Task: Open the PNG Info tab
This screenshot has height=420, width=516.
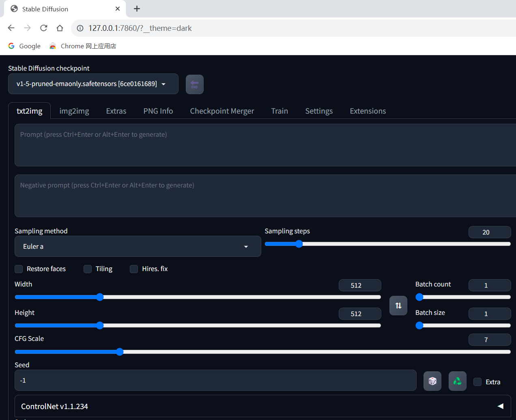Action: coord(158,111)
